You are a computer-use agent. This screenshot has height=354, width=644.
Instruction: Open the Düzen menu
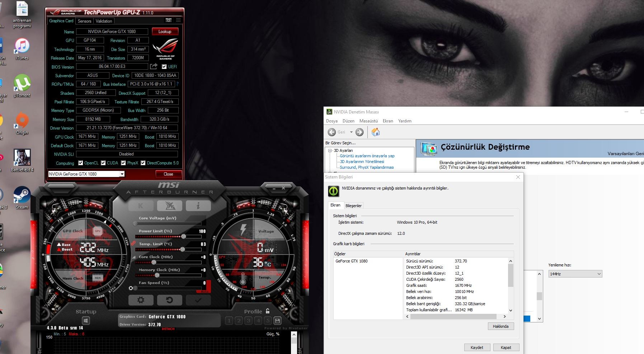[x=348, y=121]
